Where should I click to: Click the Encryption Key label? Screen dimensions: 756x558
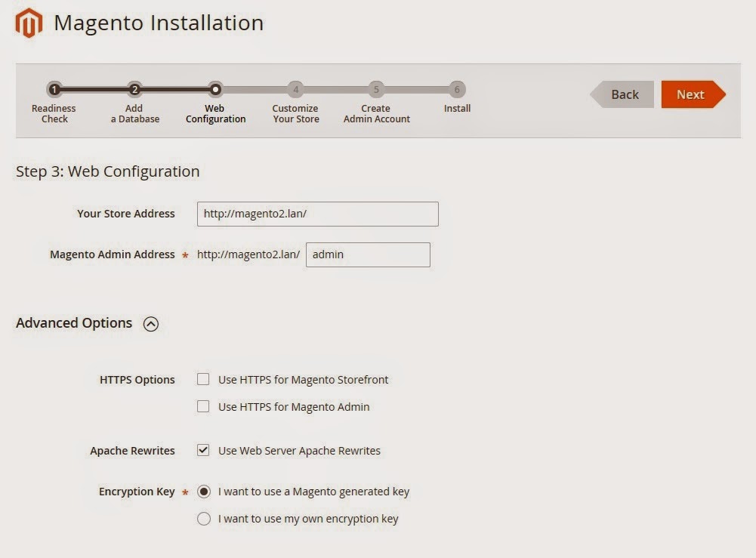pos(137,492)
